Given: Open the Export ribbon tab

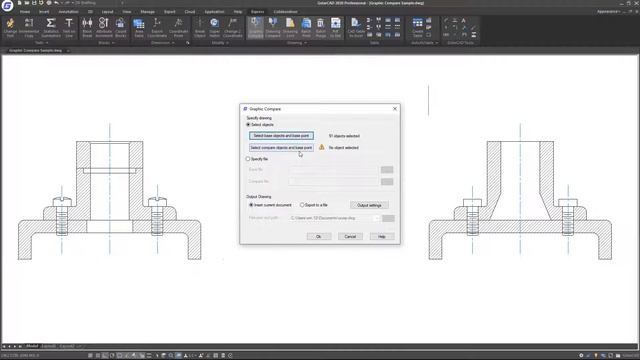Looking at the screenshot, I should pyautogui.click(x=169, y=12).
